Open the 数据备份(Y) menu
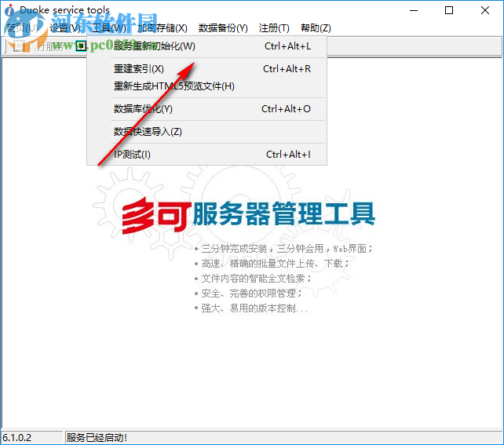The image size is (504, 445). [x=223, y=28]
